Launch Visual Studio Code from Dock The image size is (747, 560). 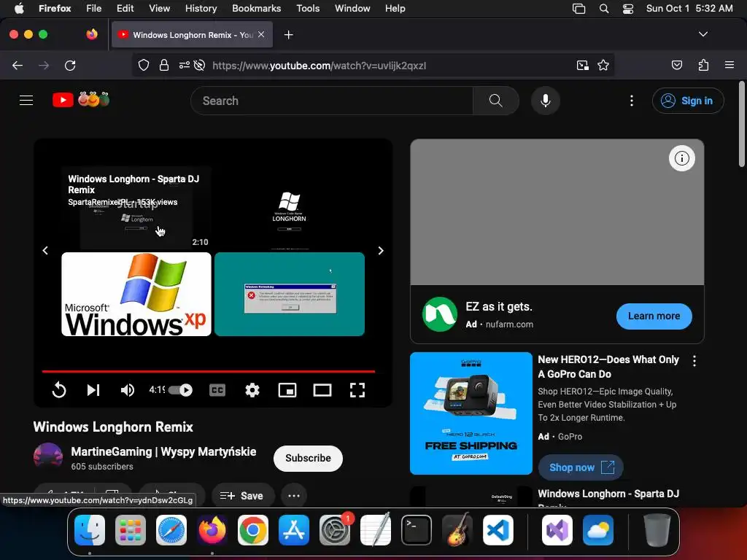point(498,530)
